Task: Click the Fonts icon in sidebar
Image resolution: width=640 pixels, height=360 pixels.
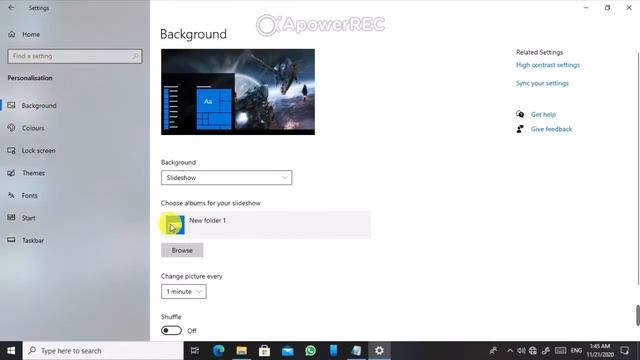Action: 11,195
